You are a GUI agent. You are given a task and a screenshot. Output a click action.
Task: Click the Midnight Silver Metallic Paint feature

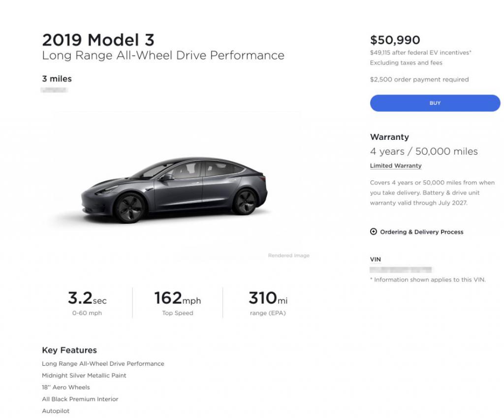pyautogui.click(x=84, y=375)
